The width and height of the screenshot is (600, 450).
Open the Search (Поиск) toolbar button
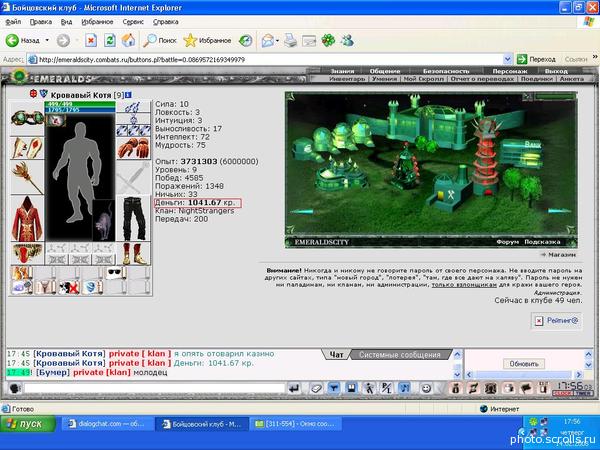(x=160, y=40)
